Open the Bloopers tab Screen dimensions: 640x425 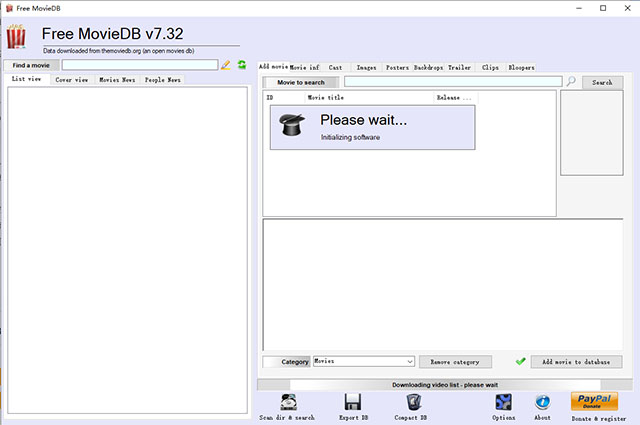[x=521, y=67]
